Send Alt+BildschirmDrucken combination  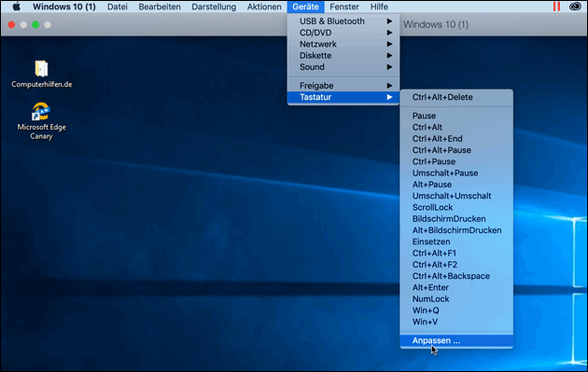click(456, 230)
